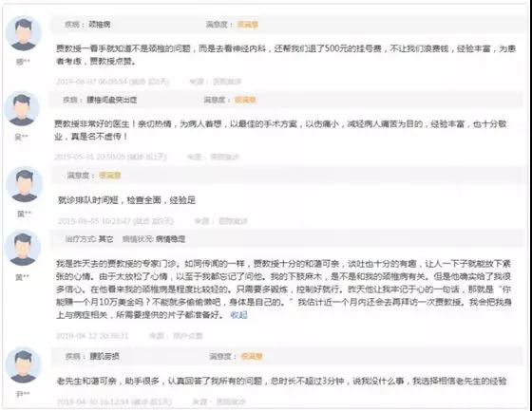This screenshot has height=411, width=532.
Task: Click timestamp 2019-08-07 under the 颈椎病 review
Action: 112,82
